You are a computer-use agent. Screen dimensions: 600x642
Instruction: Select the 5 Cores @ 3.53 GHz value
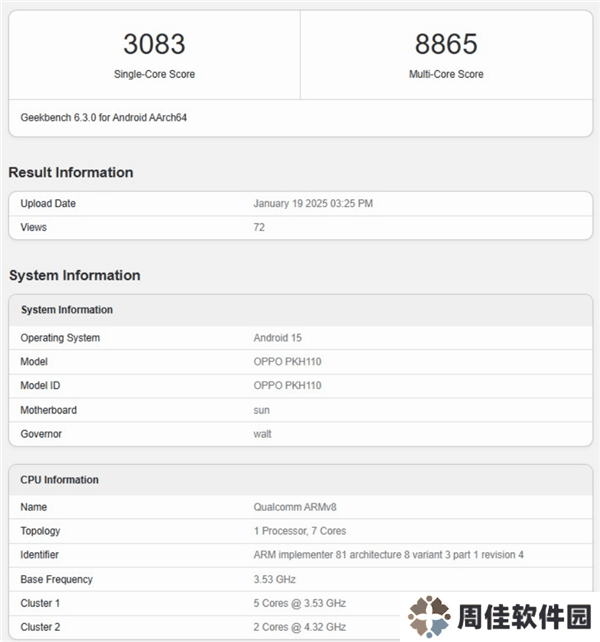[300, 603]
